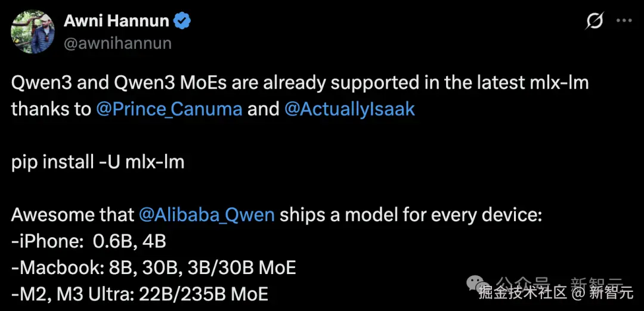Image resolution: width=644 pixels, height=311 pixels.
Task: Click the 'pip install -U mlx-lm' line
Action: [98, 161]
